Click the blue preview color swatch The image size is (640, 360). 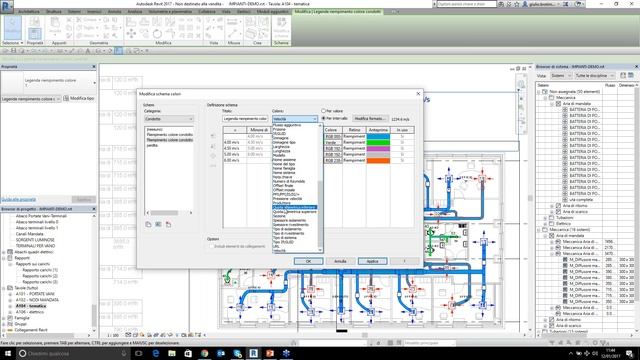(x=378, y=136)
